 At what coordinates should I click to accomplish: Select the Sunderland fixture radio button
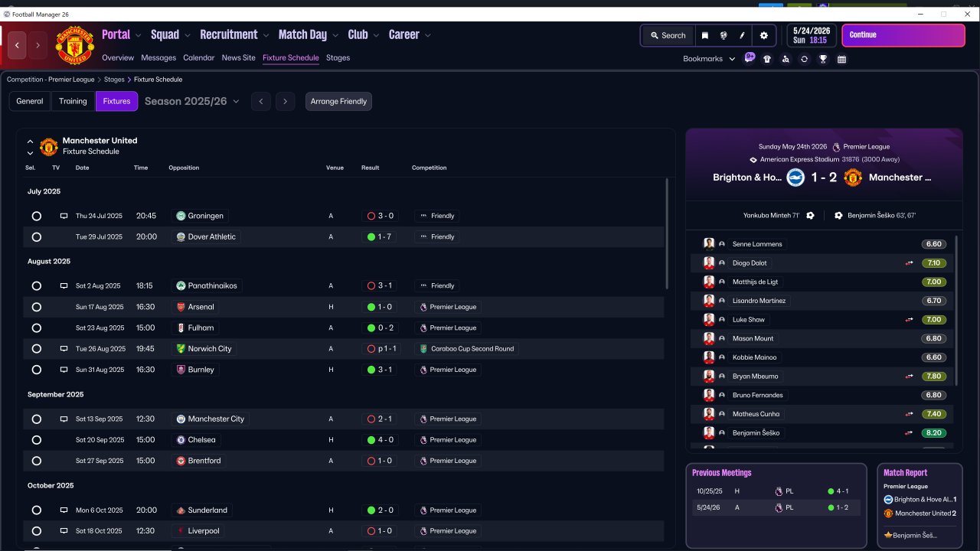36,510
